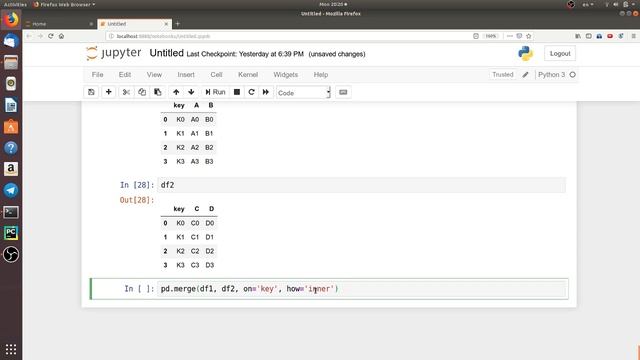Open Files manager from the dock

pyautogui.click(x=11, y=62)
